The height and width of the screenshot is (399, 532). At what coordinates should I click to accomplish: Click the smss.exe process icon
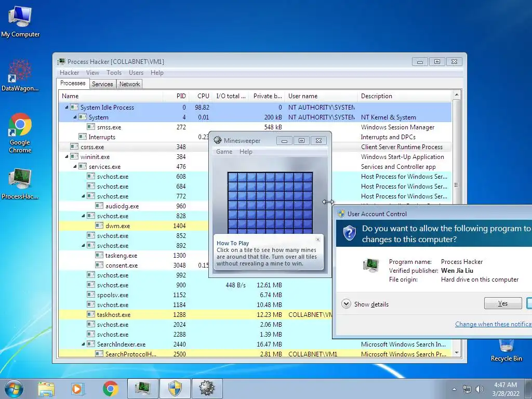coord(90,127)
